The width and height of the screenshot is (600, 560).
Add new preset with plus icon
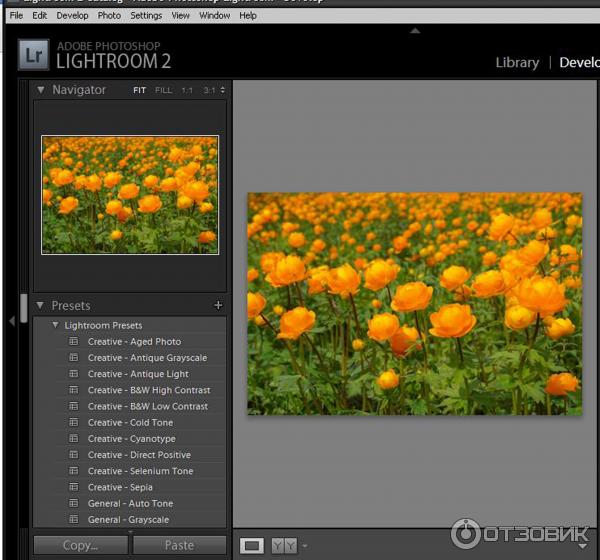[218, 306]
